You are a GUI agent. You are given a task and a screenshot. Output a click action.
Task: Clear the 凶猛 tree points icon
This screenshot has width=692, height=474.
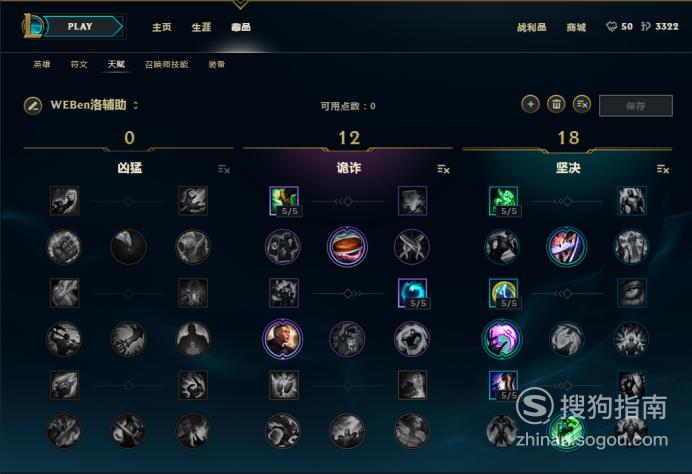coord(224,169)
